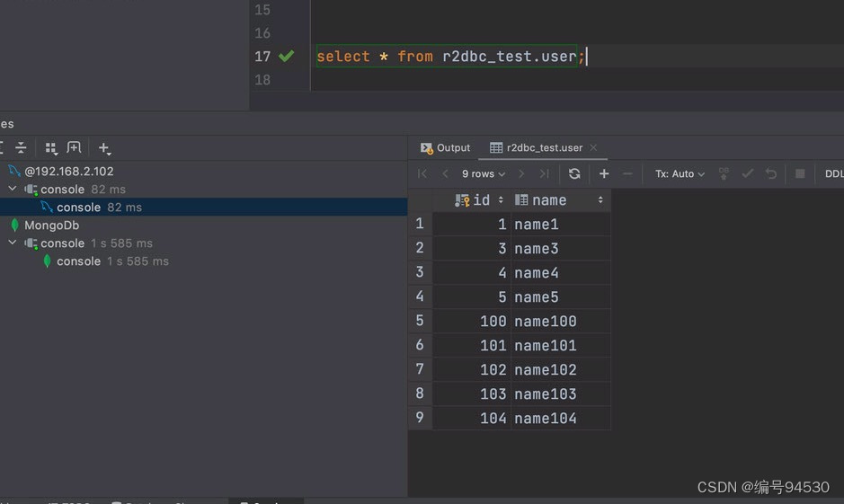Click the Output tab console icon
This screenshot has height=504, width=844.
(x=426, y=148)
